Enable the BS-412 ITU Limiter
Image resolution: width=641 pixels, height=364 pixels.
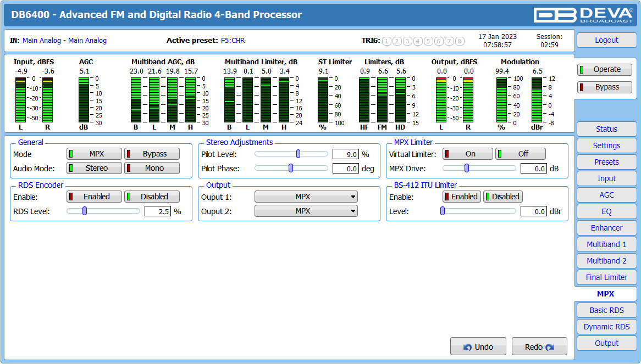coord(462,197)
